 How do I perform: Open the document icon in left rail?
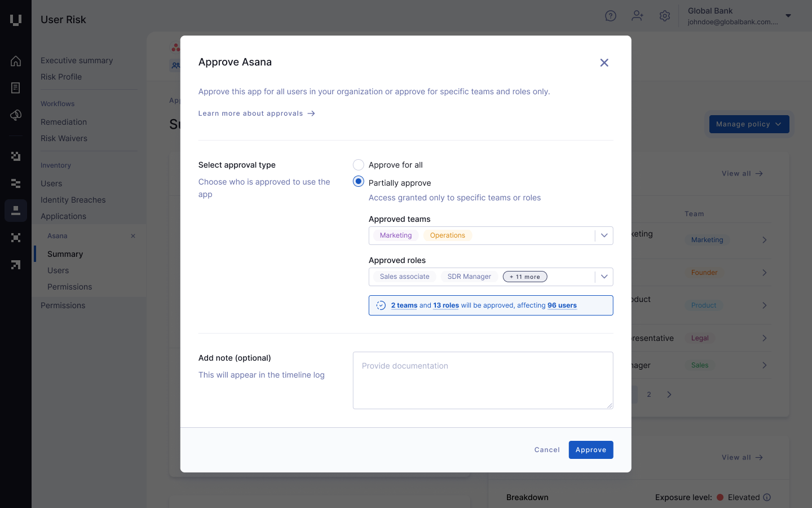tap(16, 88)
